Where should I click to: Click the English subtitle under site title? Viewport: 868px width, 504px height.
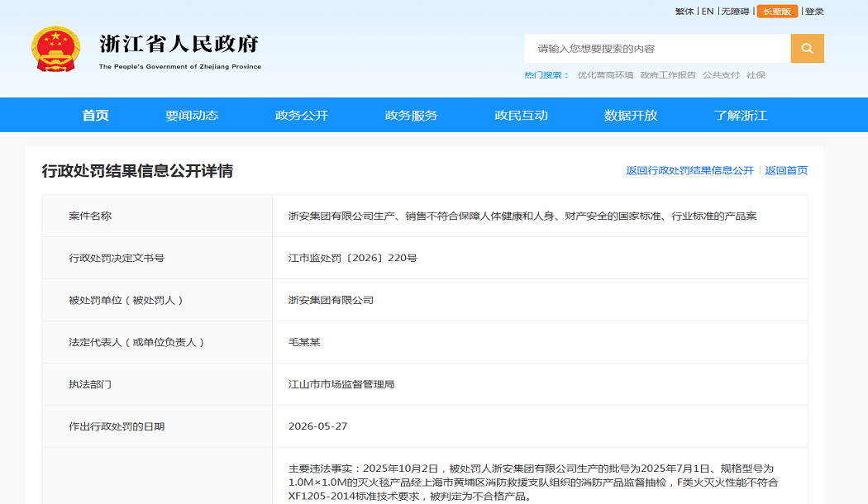click(x=180, y=66)
